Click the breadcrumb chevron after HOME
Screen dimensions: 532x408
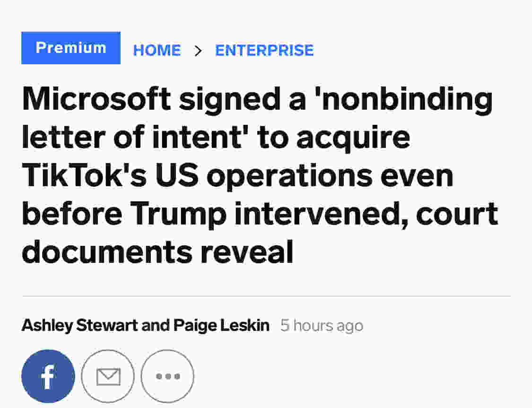point(198,50)
